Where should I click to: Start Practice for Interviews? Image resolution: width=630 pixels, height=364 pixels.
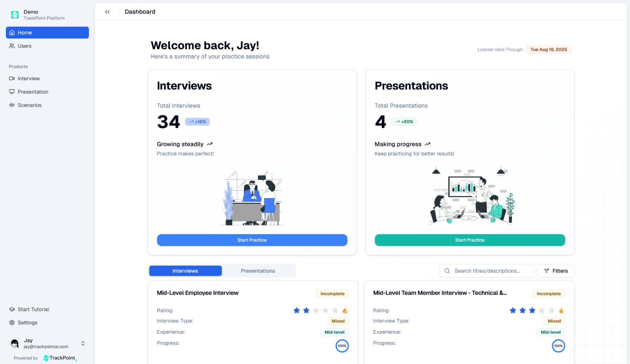[252, 240]
